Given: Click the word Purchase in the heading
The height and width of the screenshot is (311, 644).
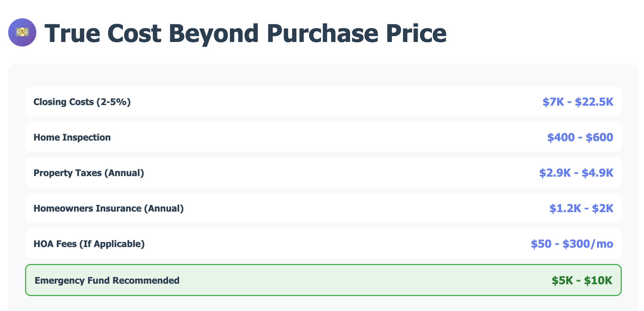Looking at the screenshot, I should (322, 33).
